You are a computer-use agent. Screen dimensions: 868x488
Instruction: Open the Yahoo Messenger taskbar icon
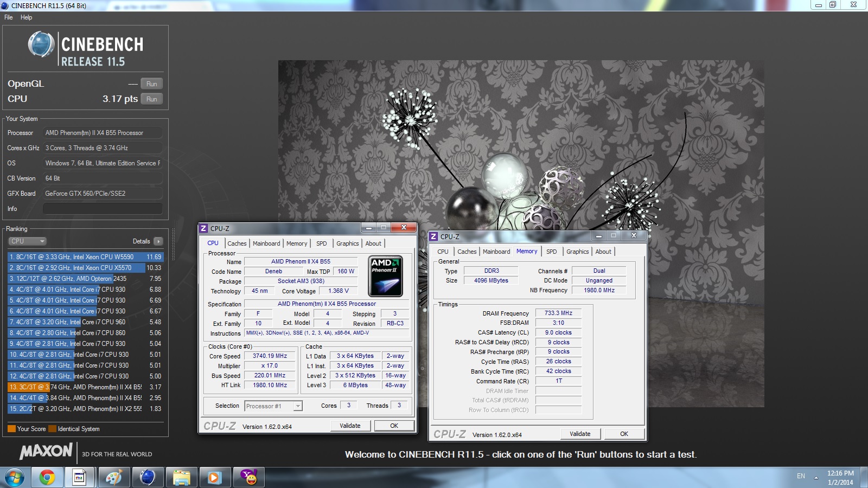coord(248,477)
